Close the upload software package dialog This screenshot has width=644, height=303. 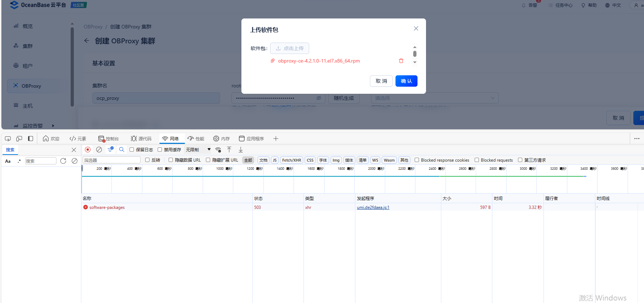pyautogui.click(x=416, y=28)
